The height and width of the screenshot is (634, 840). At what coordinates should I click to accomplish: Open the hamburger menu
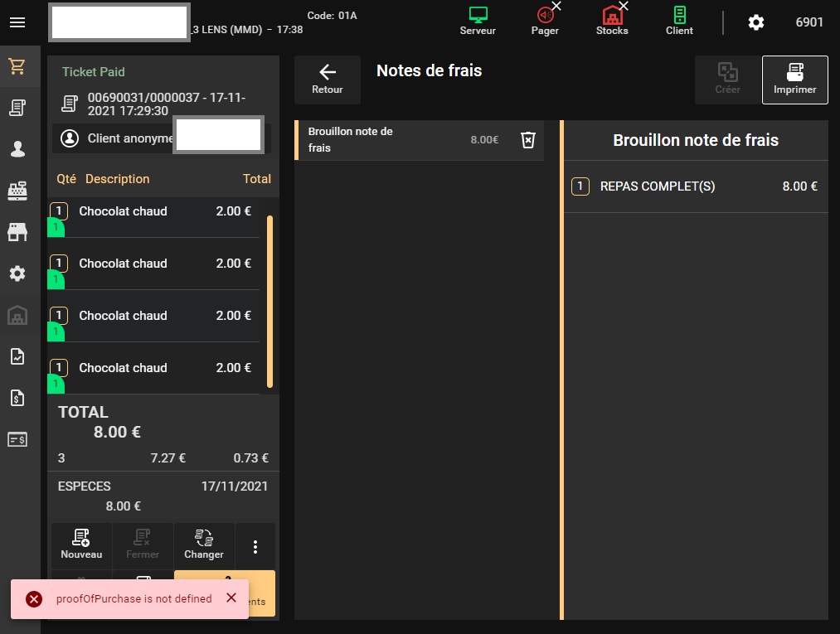[17, 22]
